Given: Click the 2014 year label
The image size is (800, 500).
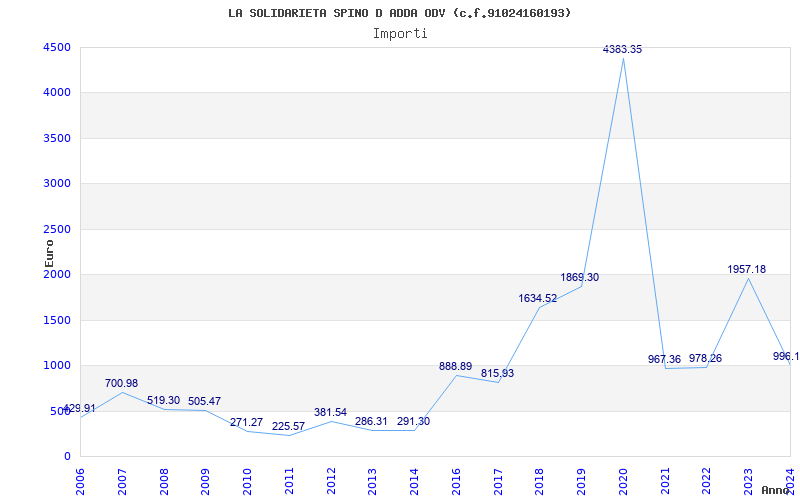Looking at the screenshot, I should click(414, 482).
